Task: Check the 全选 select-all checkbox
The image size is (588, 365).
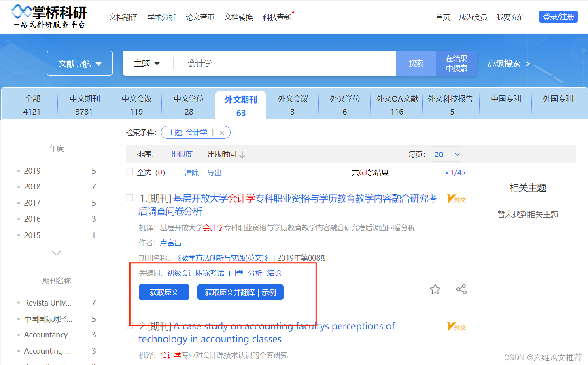Action: click(129, 172)
